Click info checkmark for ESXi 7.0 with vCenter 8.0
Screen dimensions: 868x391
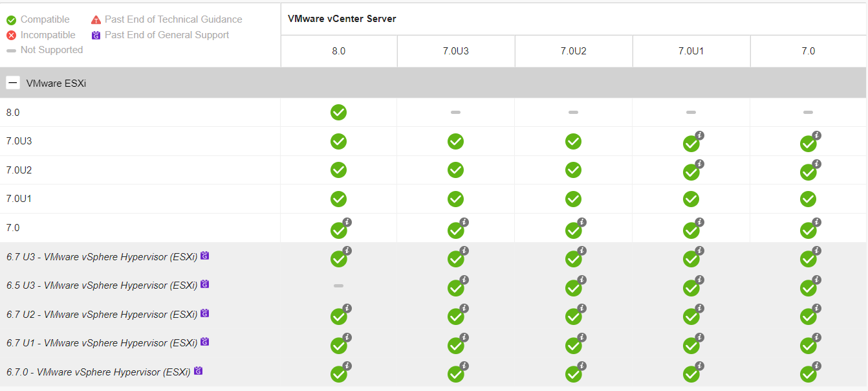[338, 230]
